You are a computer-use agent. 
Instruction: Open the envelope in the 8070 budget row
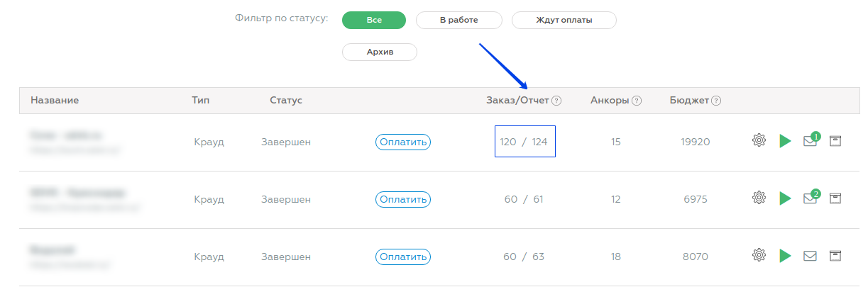click(810, 256)
